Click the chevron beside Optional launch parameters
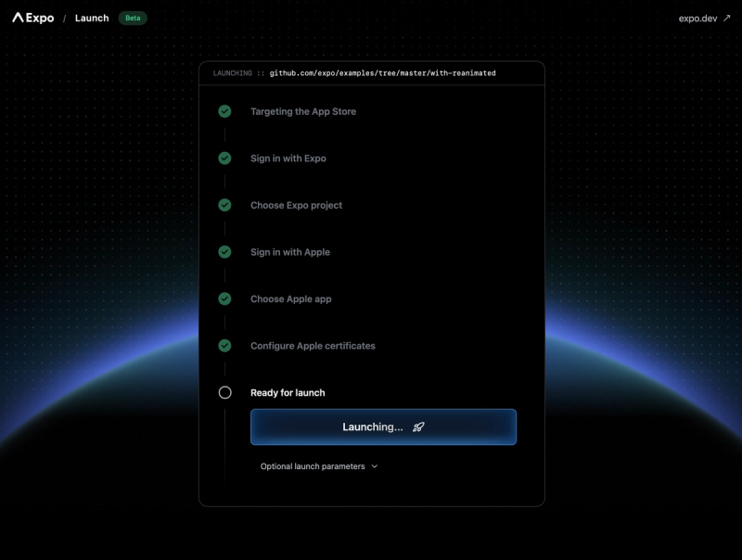Screen dimensions: 742x560 [375, 466]
